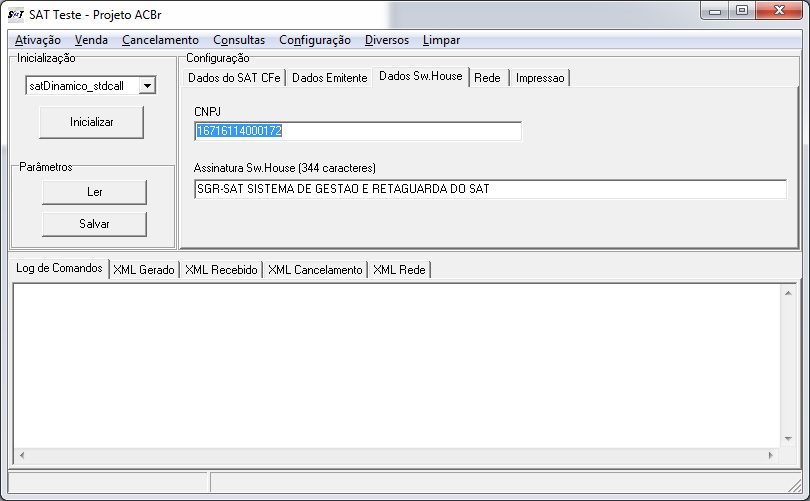Viewport: 810px width, 501px height.
Task: Select the Log de Comandos tab
Action: (59, 268)
